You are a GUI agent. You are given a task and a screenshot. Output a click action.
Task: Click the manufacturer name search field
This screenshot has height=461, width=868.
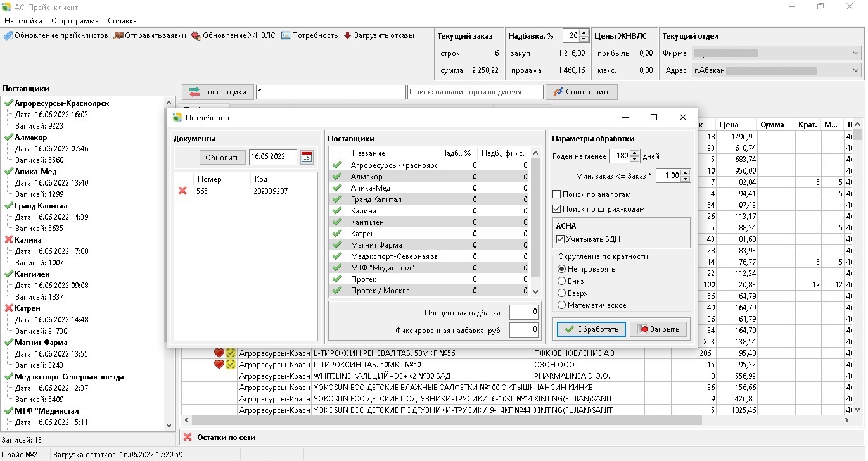click(475, 92)
